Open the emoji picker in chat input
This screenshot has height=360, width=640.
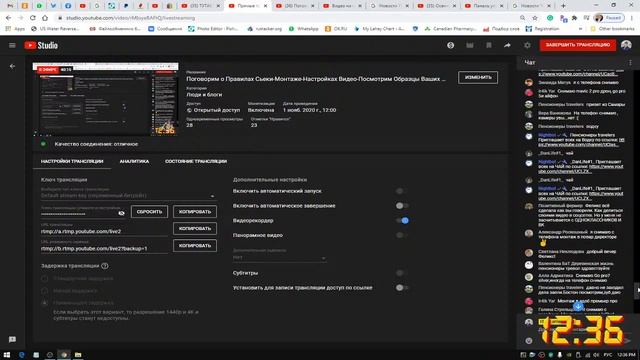pos(529,340)
